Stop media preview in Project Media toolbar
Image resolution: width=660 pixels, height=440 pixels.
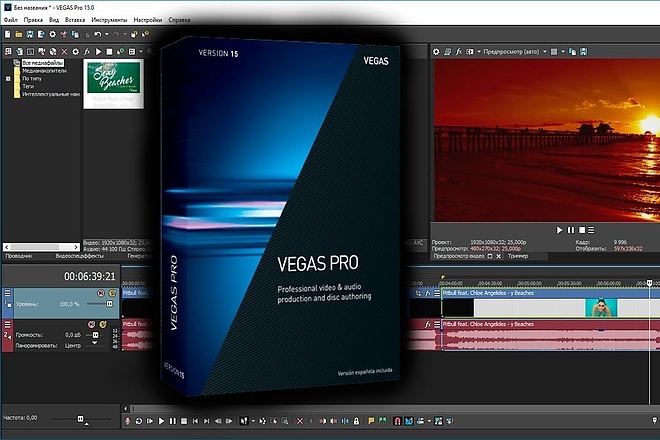(x=109, y=51)
